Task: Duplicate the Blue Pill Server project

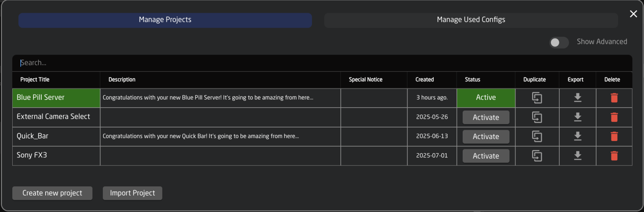Action: pyautogui.click(x=537, y=98)
